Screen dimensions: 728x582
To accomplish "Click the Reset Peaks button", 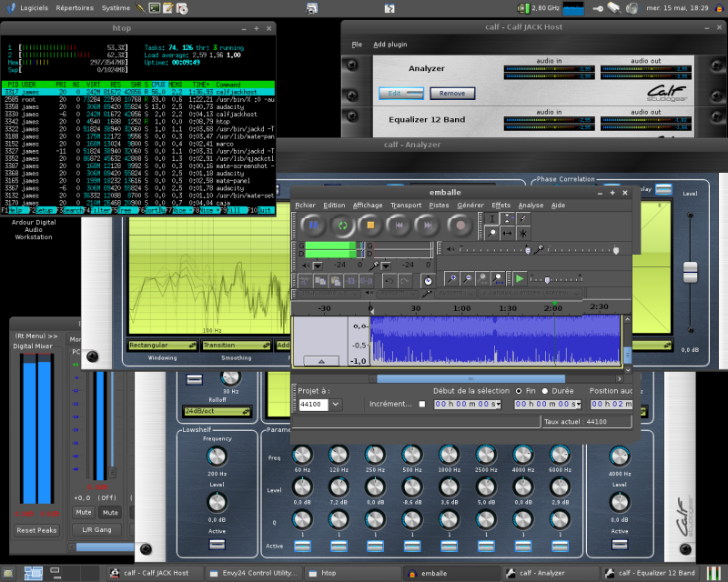I will click(x=37, y=530).
